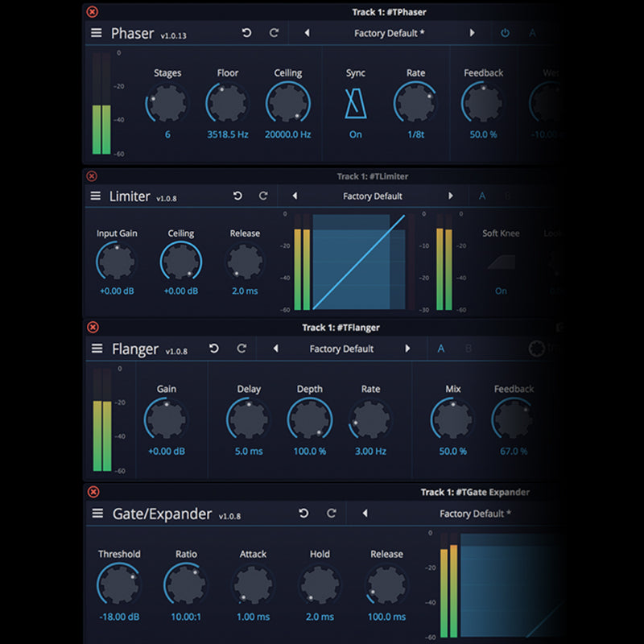Open the Limiter hamburger menu
The height and width of the screenshot is (644, 644).
coord(96,196)
